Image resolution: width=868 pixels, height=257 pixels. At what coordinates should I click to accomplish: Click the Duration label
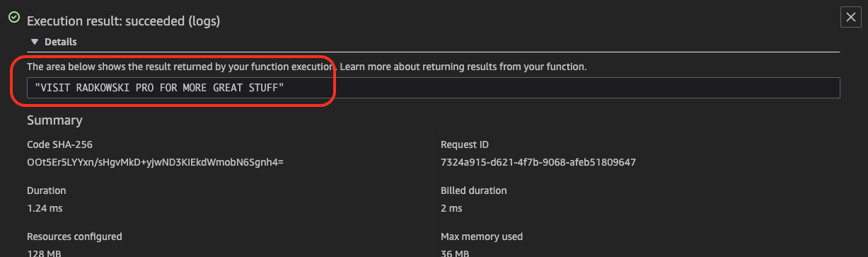(x=46, y=190)
